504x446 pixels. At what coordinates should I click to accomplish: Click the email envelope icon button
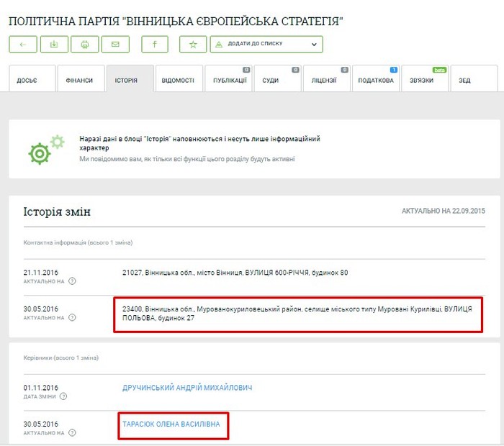pyautogui.click(x=115, y=45)
